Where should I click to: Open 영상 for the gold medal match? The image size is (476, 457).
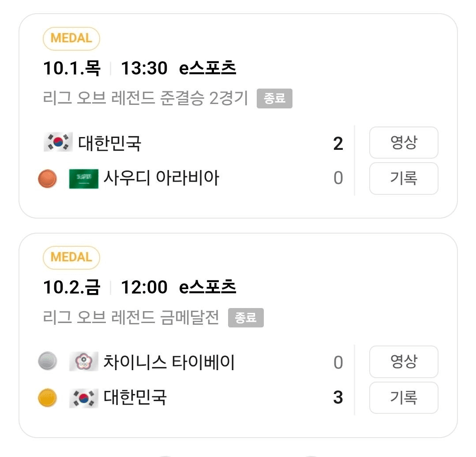[x=404, y=361]
